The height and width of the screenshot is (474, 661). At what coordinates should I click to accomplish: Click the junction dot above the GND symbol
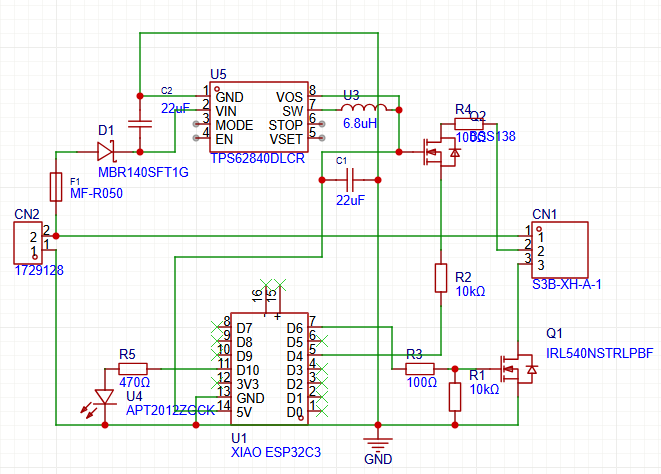pyautogui.click(x=378, y=425)
